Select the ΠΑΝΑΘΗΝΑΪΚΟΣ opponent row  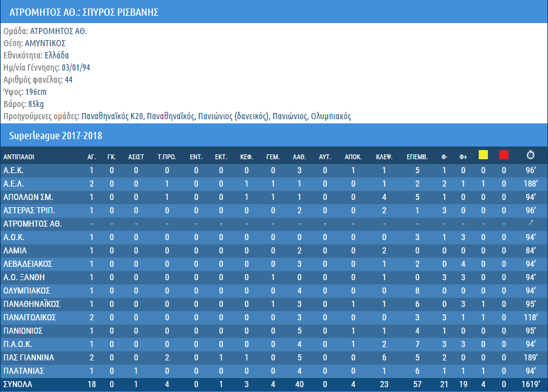(274, 304)
